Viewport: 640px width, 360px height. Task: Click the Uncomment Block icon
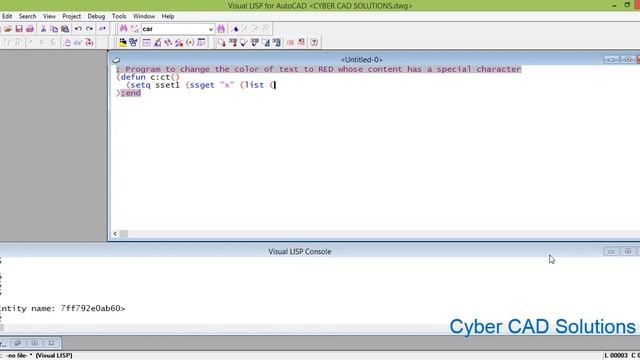click(x=301, y=42)
